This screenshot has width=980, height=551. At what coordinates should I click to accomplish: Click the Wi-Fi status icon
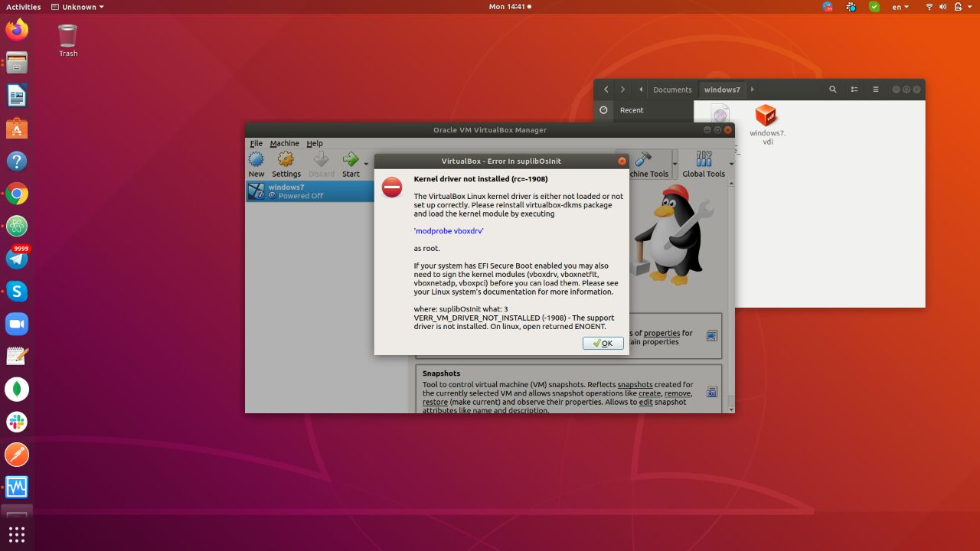click(929, 7)
